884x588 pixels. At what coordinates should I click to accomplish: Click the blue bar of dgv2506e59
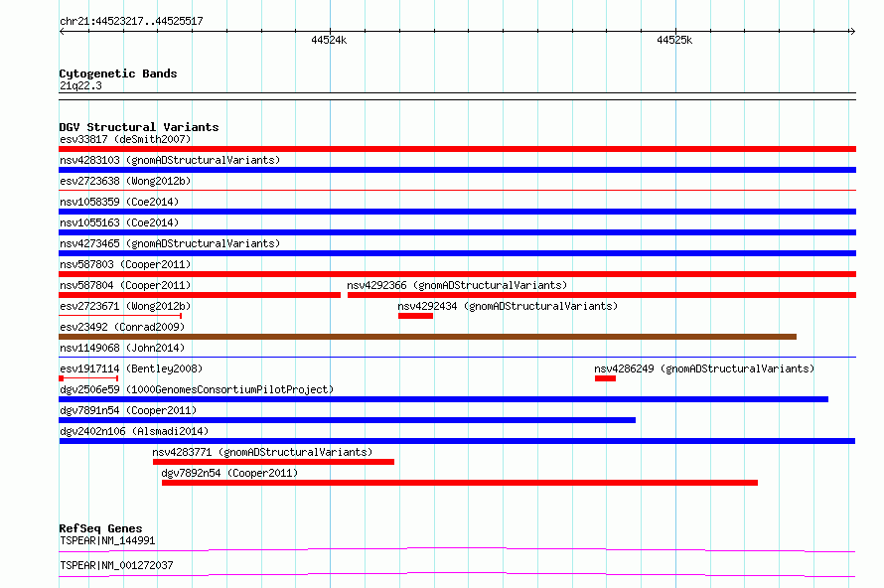(444, 399)
